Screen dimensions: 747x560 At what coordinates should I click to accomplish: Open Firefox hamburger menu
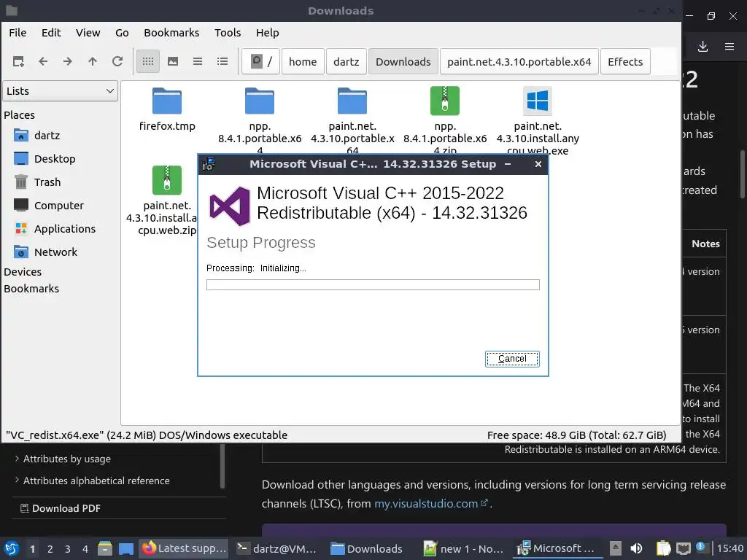pos(729,47)
